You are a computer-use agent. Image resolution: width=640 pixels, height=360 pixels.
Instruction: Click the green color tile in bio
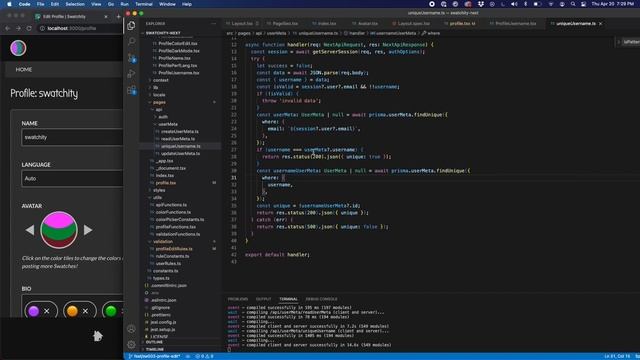[111, 311]
